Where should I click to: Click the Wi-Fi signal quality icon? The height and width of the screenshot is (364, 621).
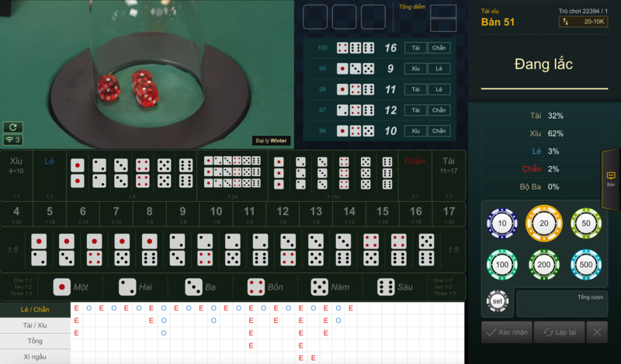click(12, 140)
